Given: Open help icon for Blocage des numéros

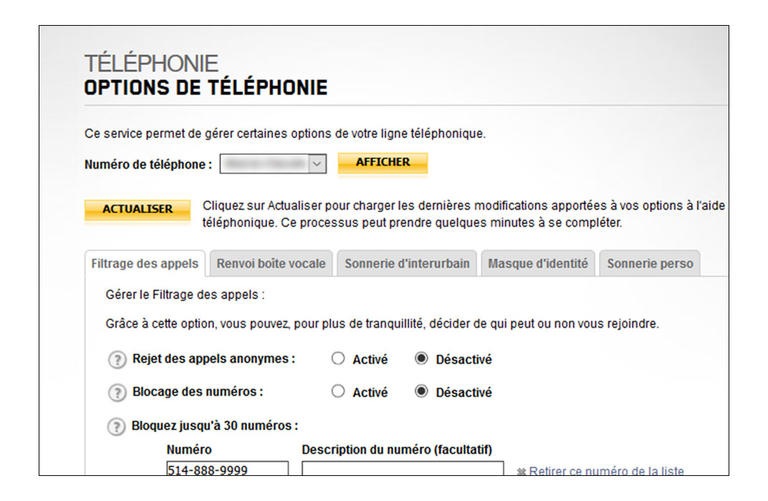Looking at the screenshot, I should tap(116, 392).
